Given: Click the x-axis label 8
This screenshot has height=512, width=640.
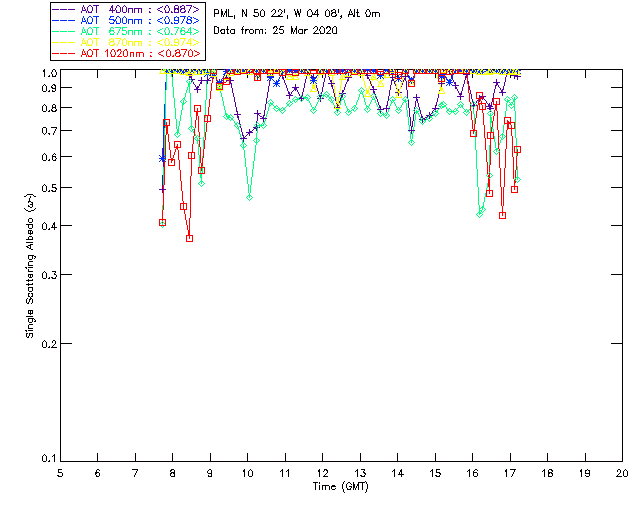Looking at the screenshot, I should (173, 474).
